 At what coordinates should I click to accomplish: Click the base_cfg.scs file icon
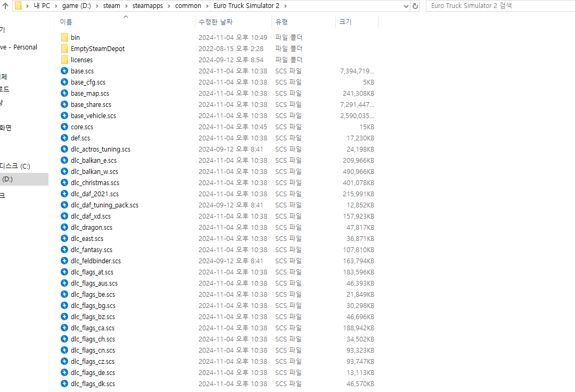click(x=64, y=82)
